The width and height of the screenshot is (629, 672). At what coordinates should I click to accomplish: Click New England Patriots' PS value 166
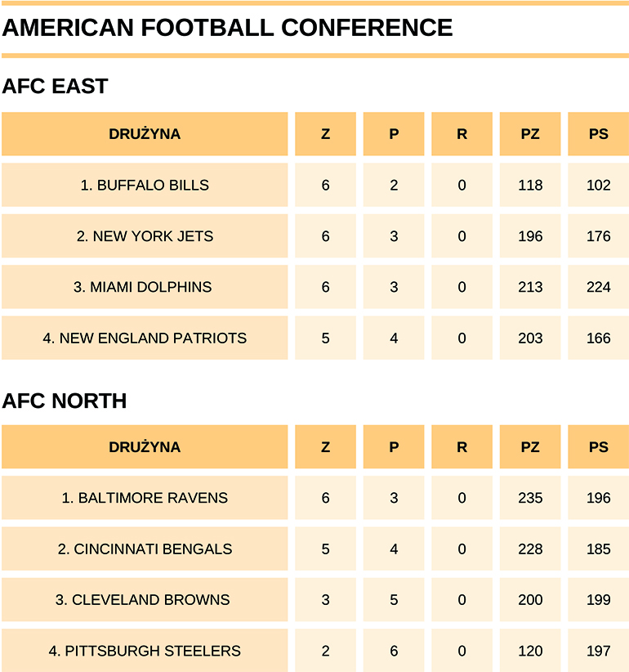tap(598, 338)
